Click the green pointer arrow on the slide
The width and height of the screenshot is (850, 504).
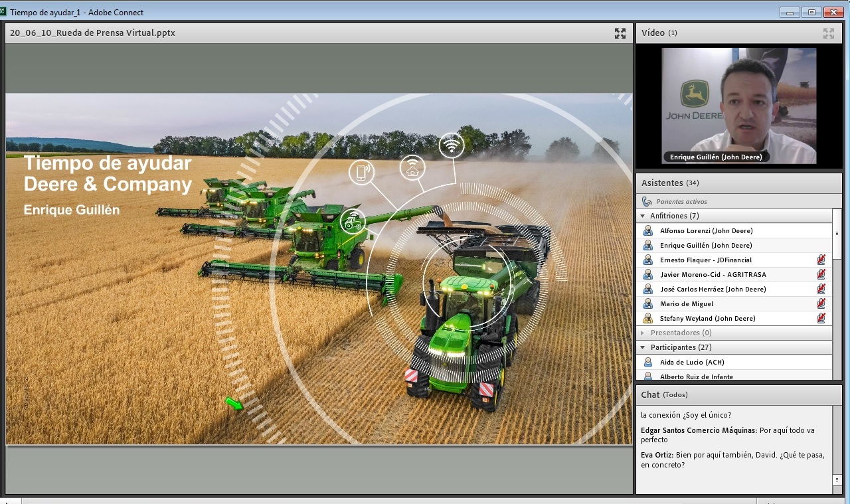234,403
